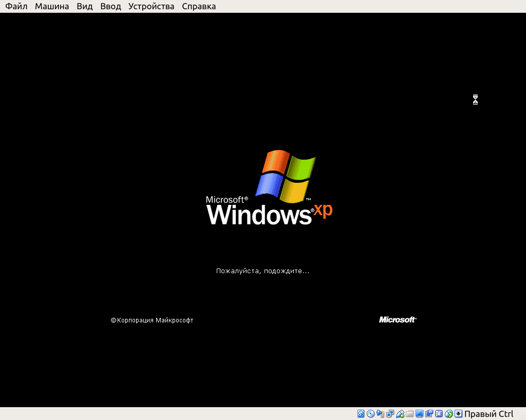
Task: Click the optical disc (CD) status icon
Action: [x=371, y=414]
